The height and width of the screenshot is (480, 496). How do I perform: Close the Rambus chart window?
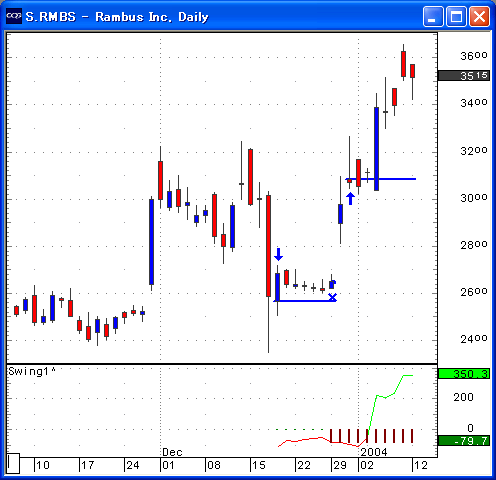[480, 16]
